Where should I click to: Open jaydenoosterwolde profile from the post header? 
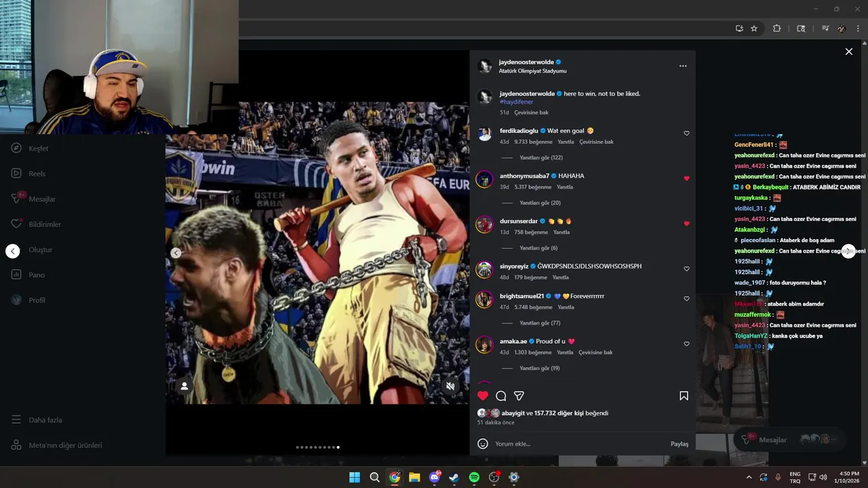(x=526, y=62)
